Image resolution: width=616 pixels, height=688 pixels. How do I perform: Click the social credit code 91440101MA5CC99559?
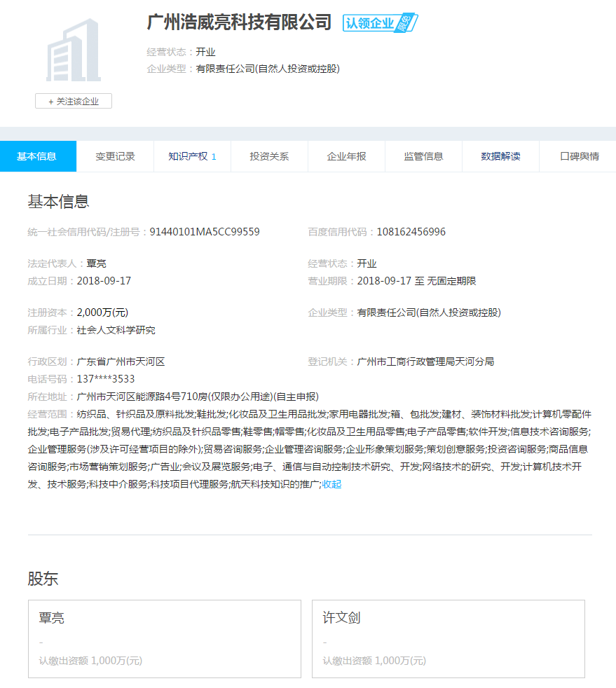pos(205,232)
